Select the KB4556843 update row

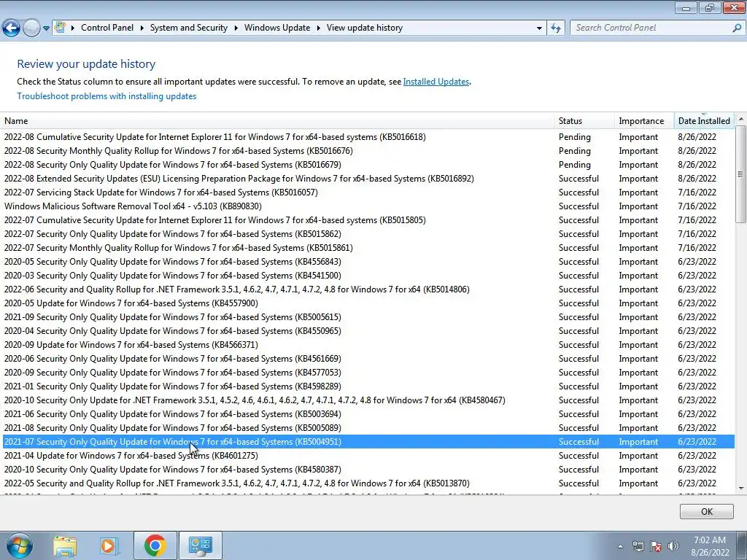[x=367, y=262]
